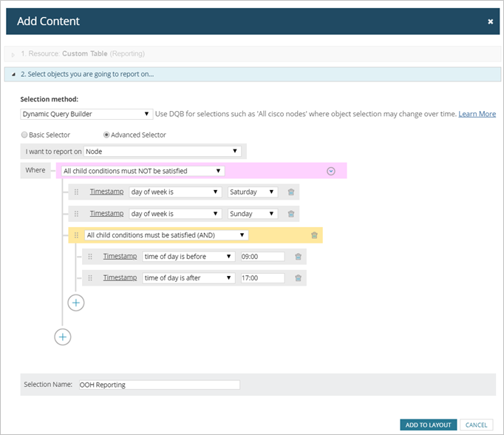Image resolution: width=504 pixels, height=435 pixels.
Task: Select the Advanced Selector radio button
Action: pos(106,135)
